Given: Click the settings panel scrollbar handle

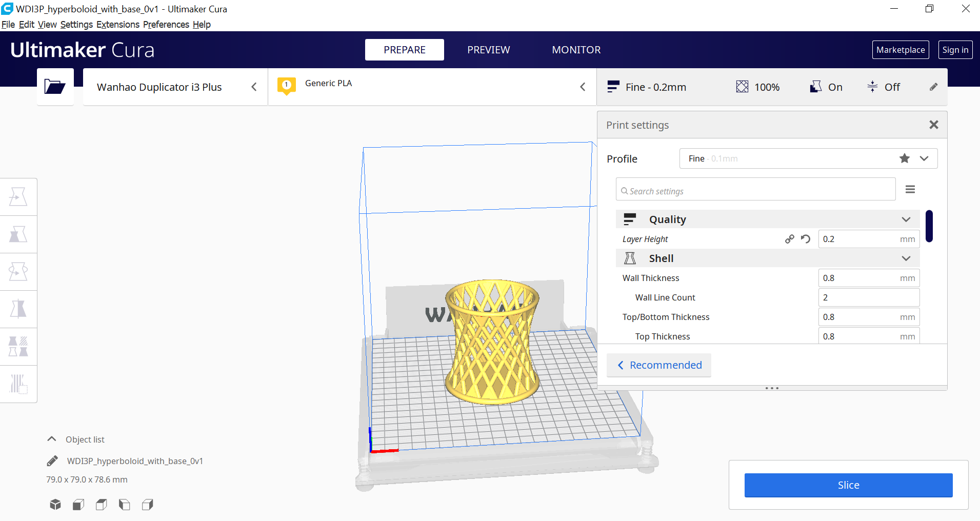Looking at the screenshot, I should click(x=929, y=226).
